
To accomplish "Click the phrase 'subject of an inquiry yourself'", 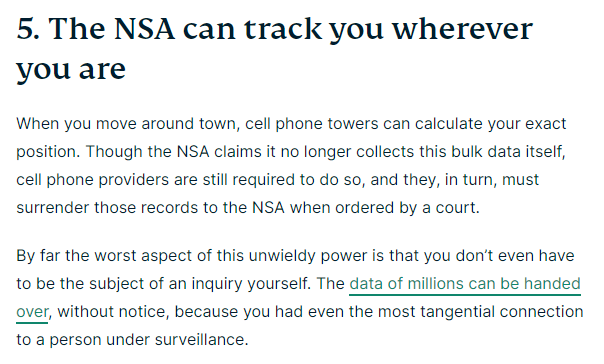I will point(199,284).
